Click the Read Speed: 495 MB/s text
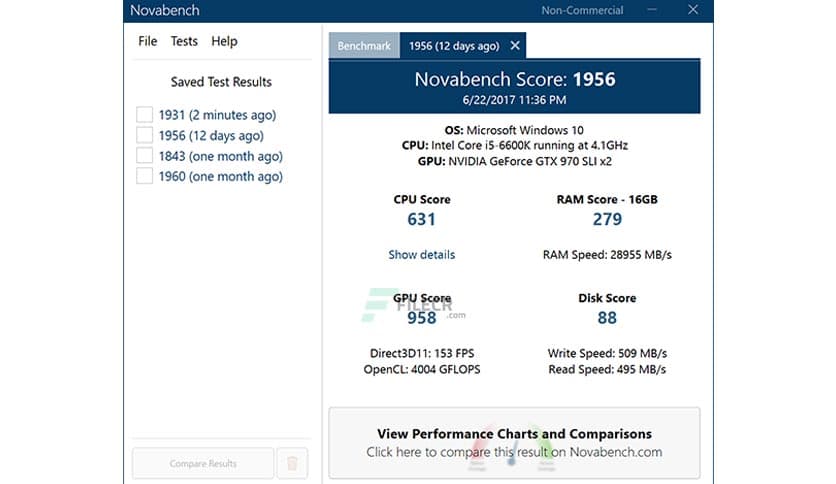836x484 pixels. click(607, 369)
